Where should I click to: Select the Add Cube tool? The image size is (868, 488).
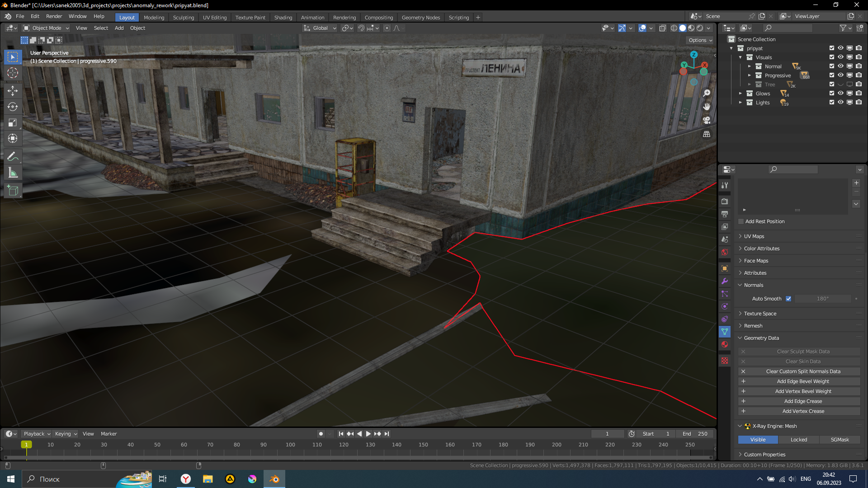pos(13,191)
